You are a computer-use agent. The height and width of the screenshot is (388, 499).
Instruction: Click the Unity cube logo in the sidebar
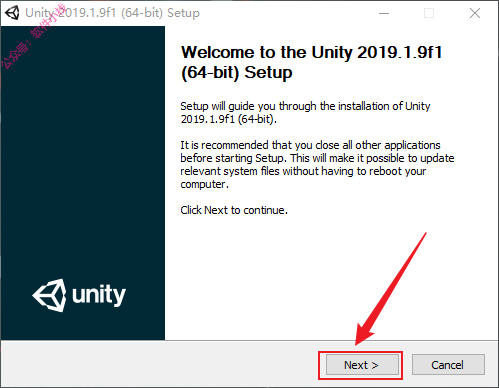[49, 295]
